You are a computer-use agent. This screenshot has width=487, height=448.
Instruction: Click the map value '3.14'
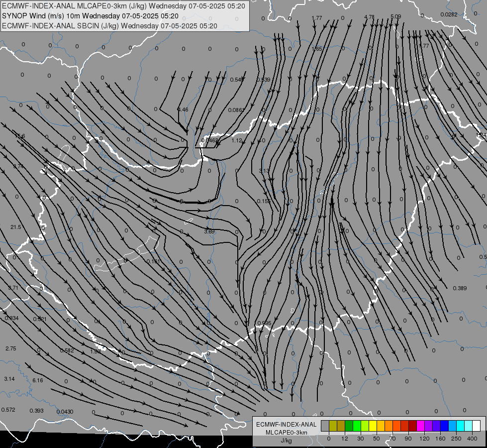9,379
